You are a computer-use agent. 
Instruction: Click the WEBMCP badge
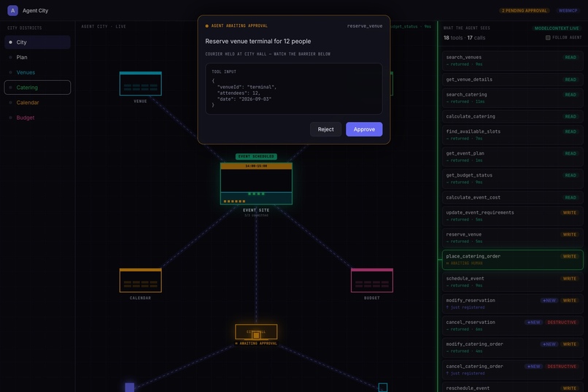568,10
